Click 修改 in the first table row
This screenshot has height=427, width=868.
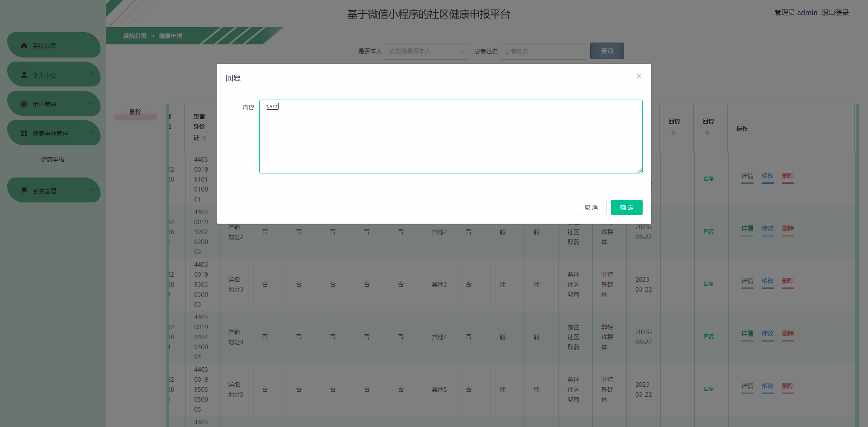tap(768, 176)
